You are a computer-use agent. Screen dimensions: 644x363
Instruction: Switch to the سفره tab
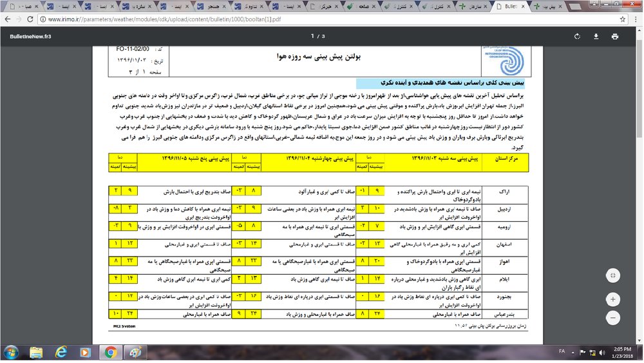pos(137,6)
